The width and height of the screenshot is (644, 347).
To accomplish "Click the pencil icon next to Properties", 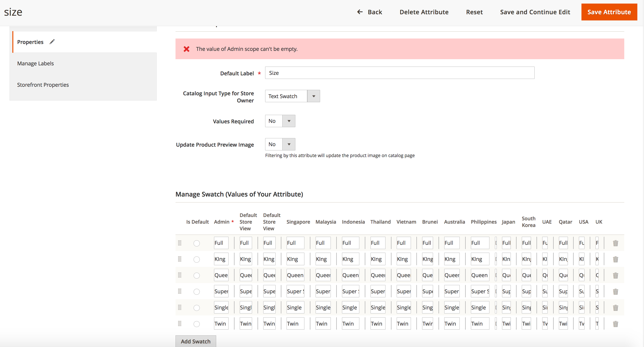I will pos(52,42).
